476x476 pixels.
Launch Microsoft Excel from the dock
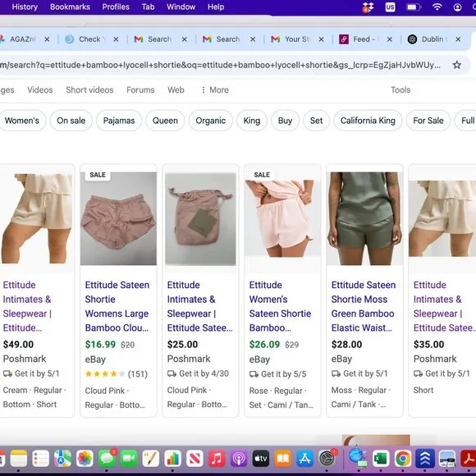pyautogui.click(x=381, y=458)
